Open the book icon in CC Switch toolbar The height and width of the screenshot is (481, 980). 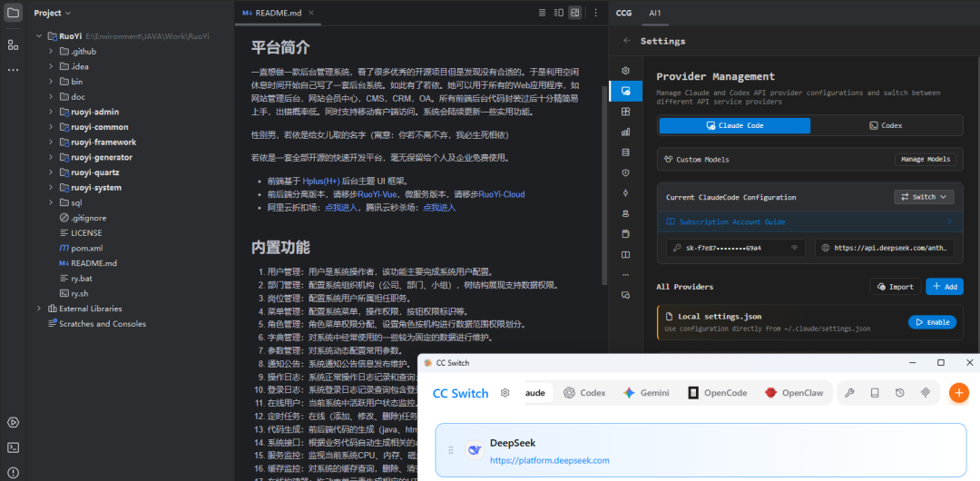click(875, 393)
